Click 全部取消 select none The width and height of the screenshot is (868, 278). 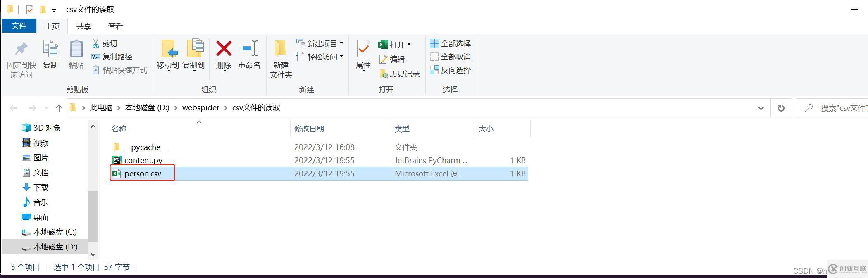451,57
